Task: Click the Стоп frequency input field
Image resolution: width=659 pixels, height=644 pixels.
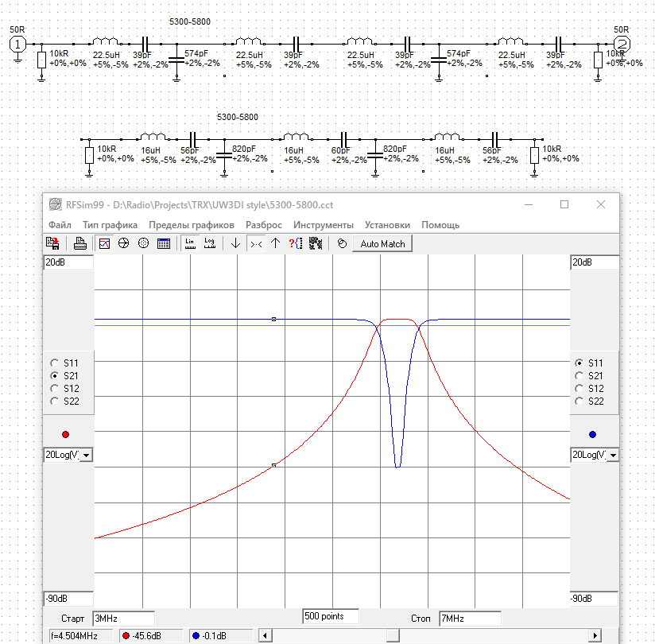Action: click(469, 619)
